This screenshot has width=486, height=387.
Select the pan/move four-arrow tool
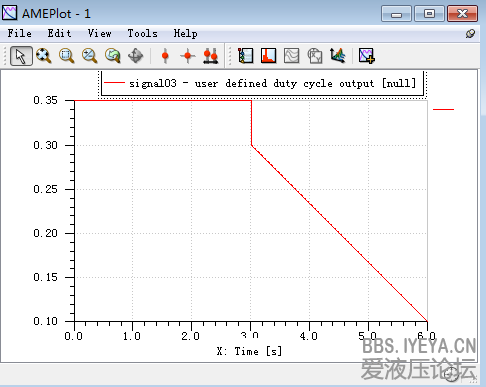pyautogui.click(x=135, y=56)
